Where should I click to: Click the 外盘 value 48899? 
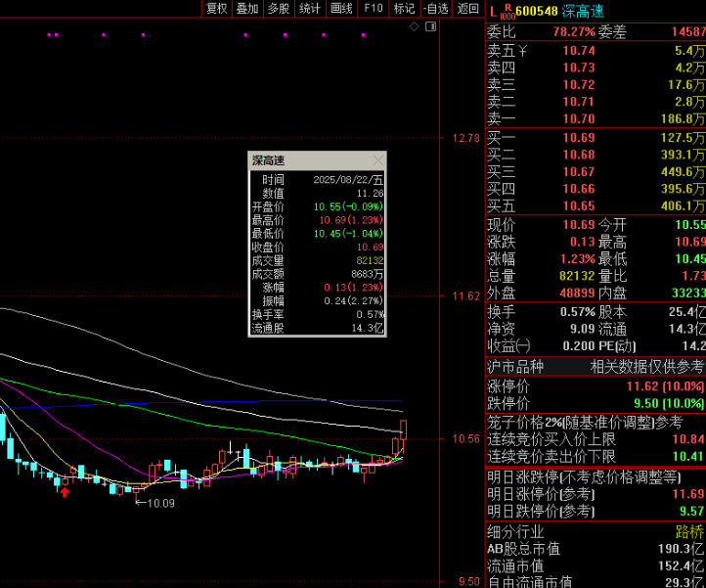pos(577,293)
